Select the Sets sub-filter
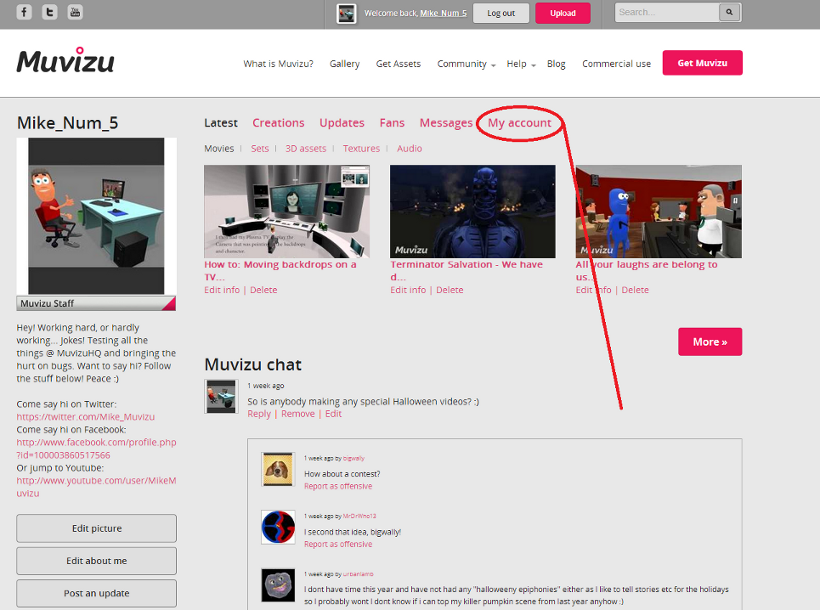This screenshot has height=610, width=820. coord(260,149)
